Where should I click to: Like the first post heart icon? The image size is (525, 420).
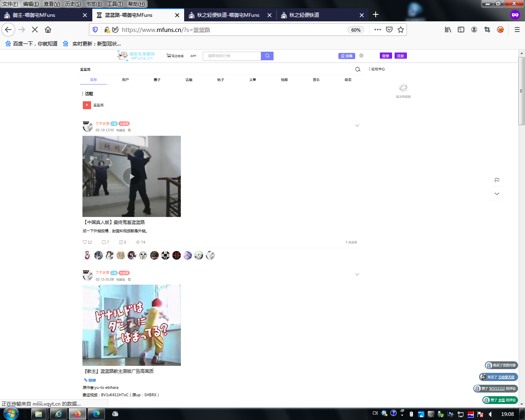click(85, 242)
